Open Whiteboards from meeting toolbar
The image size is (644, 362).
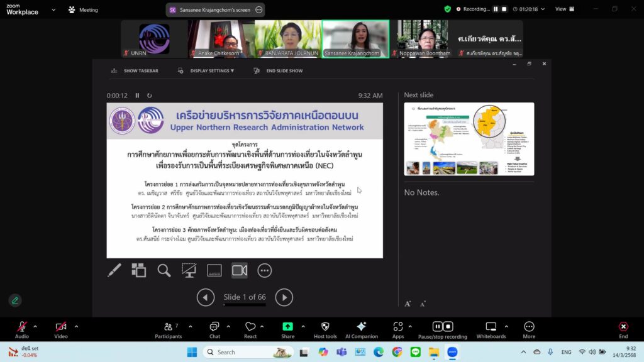click(491, 329)
